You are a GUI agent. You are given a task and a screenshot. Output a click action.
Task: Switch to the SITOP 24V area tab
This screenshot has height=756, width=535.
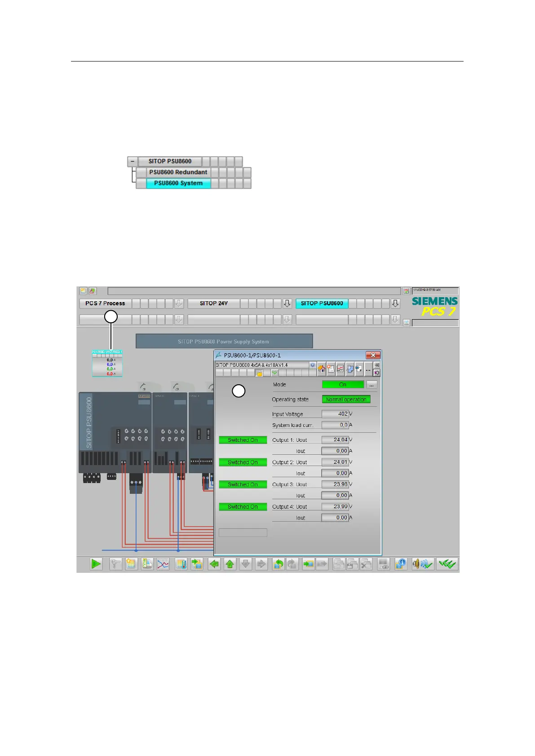click(x=214, y=303)
